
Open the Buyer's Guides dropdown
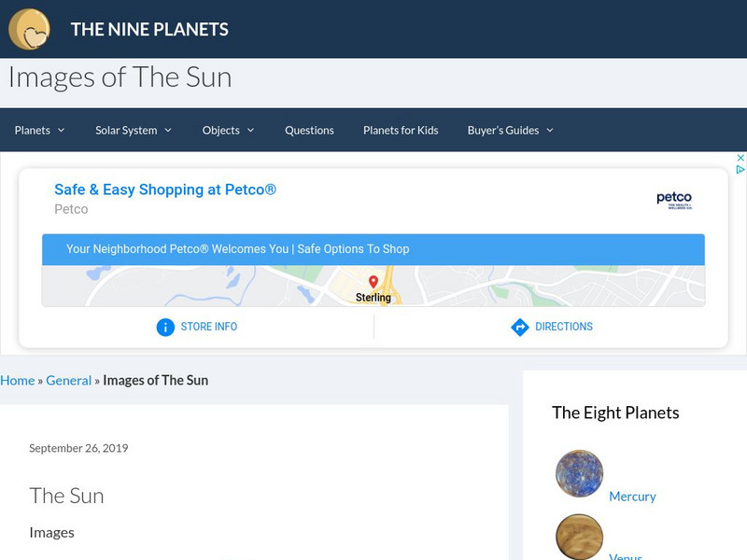tap(511, 131)
